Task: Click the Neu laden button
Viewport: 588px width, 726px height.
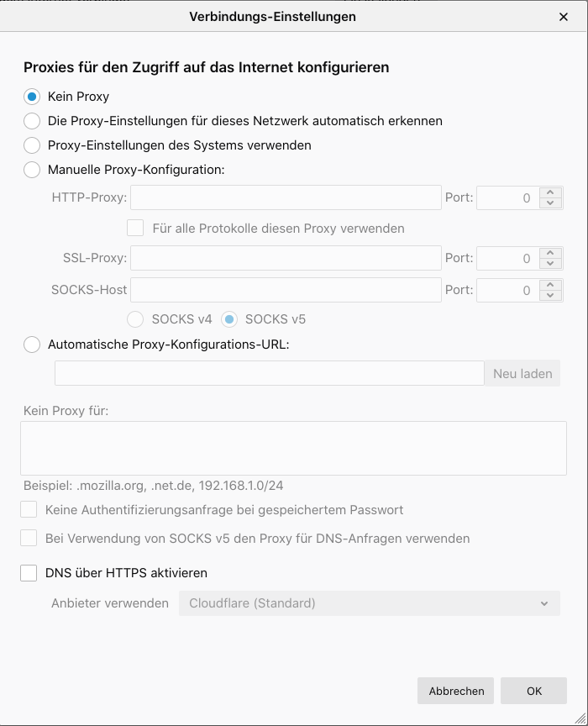Action: 522,374
